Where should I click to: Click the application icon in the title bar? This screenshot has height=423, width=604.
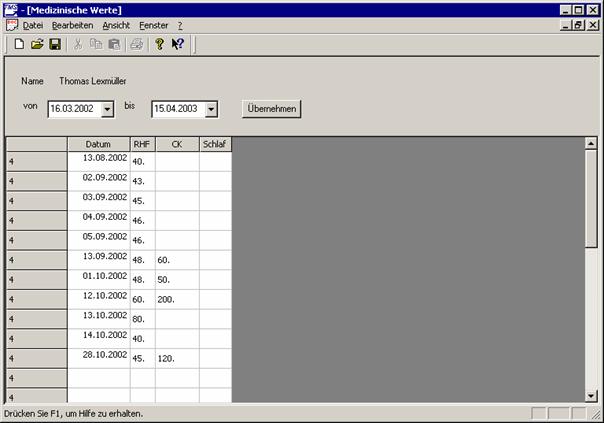tap(11, 9)
